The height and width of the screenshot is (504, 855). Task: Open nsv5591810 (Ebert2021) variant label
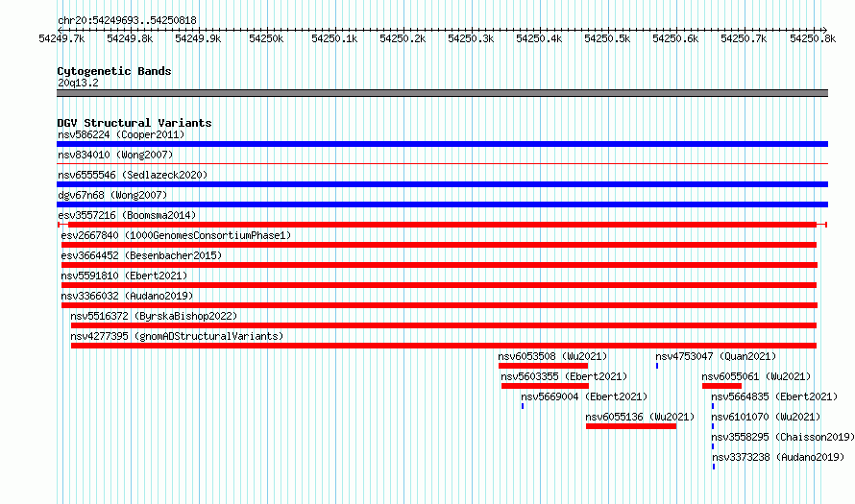[x=124, y=276]
